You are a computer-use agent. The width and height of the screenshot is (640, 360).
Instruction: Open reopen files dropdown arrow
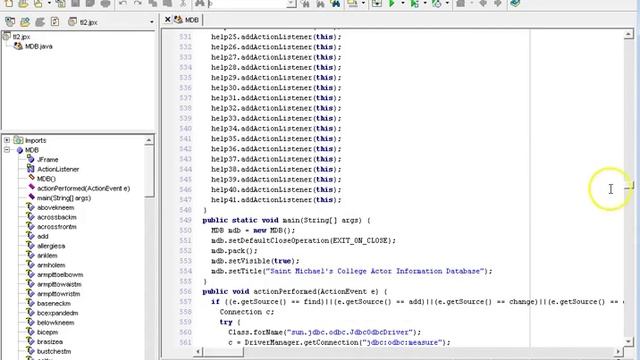tap(49, 4)
